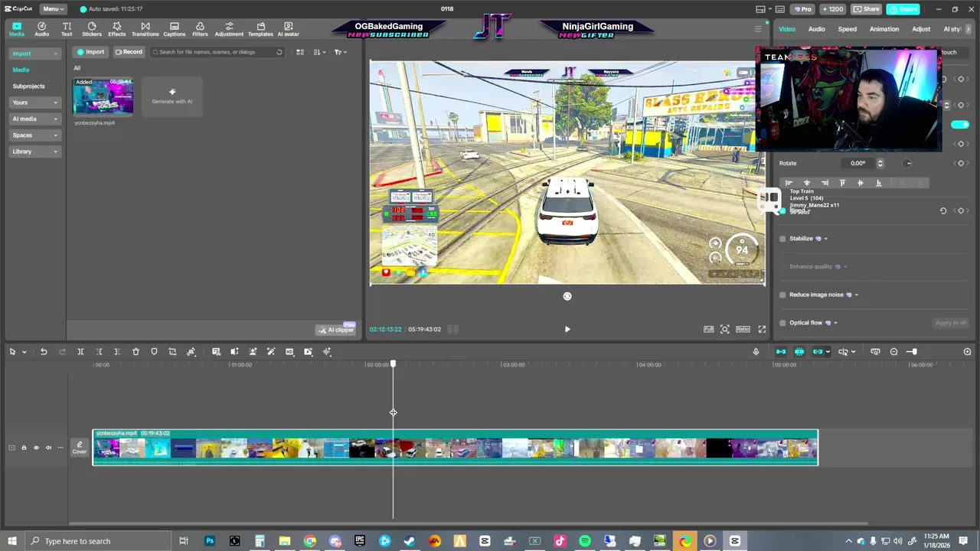Open the Text tool tab
The height and width of the screenshot is (551, 980).
[x=67, y=29]
